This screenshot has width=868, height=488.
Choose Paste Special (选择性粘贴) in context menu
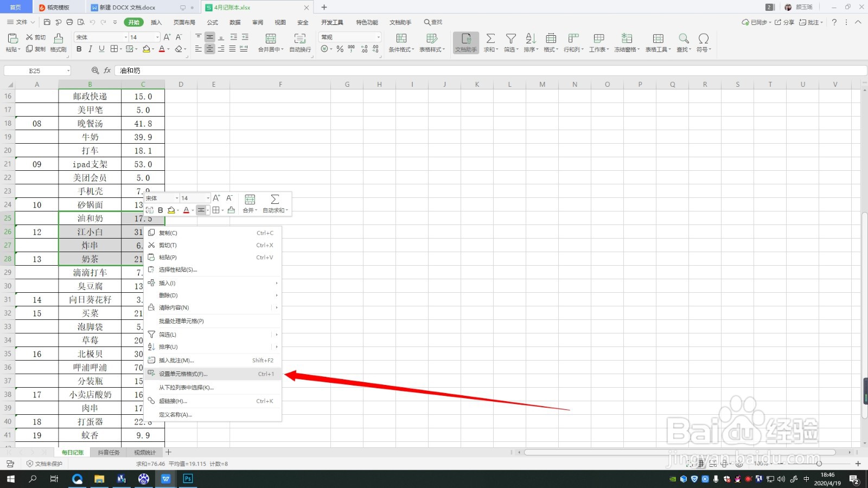213,269
